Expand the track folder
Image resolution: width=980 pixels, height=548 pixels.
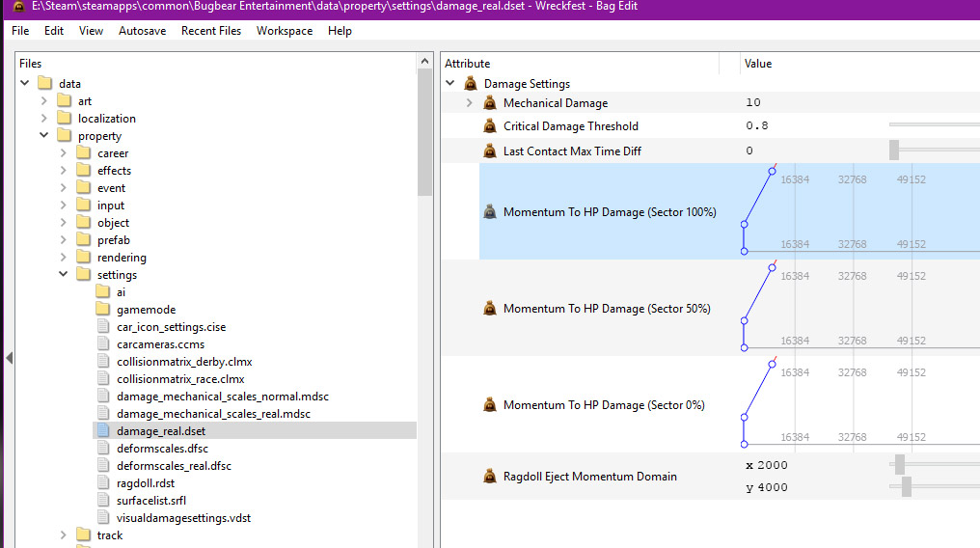coord(63,534)
